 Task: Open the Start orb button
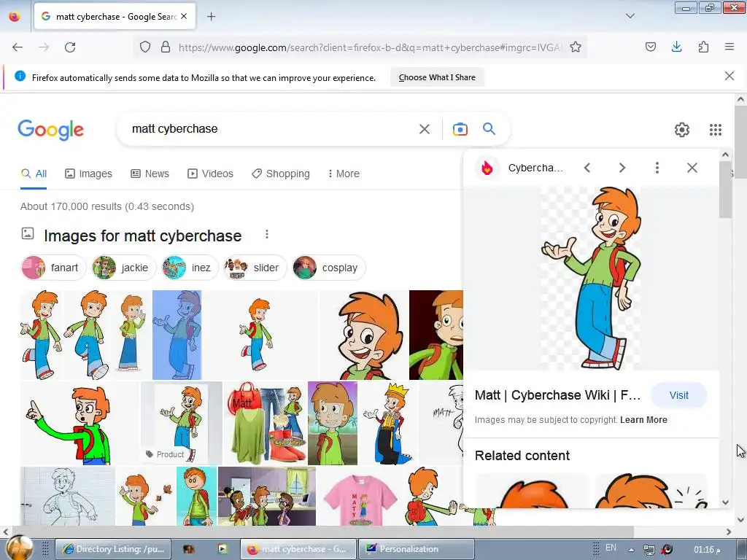[x=20, y=548]
